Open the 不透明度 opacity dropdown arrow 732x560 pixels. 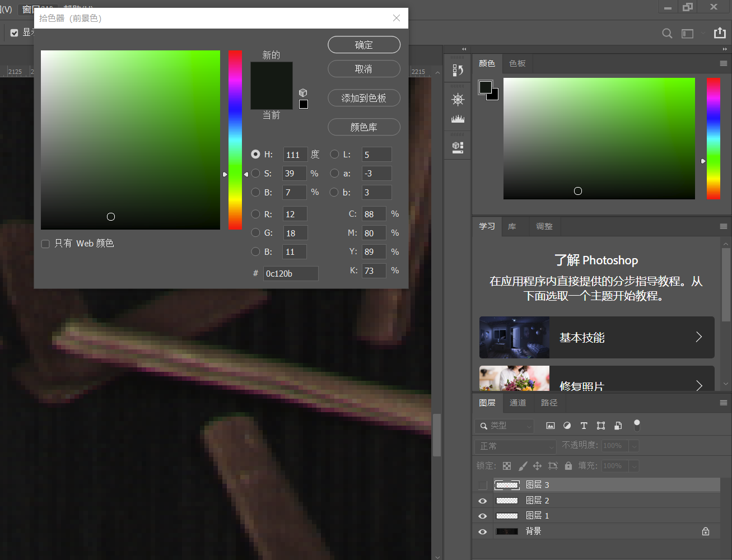tap(634, 446)
